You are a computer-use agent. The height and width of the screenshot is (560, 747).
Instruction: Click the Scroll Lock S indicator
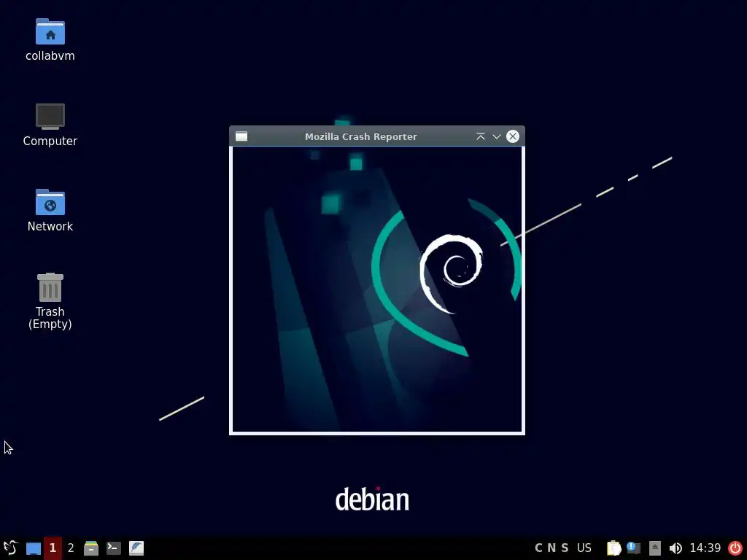(x=565, y=548)
